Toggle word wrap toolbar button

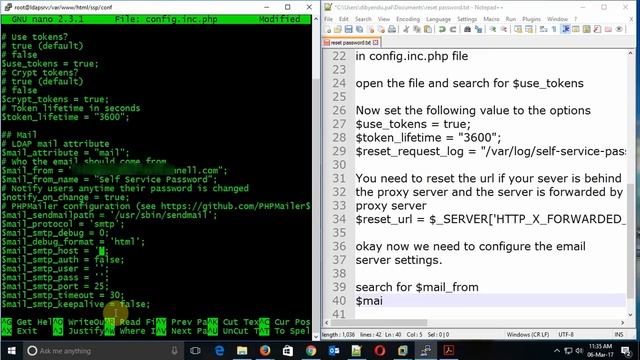tap(543, 29)
